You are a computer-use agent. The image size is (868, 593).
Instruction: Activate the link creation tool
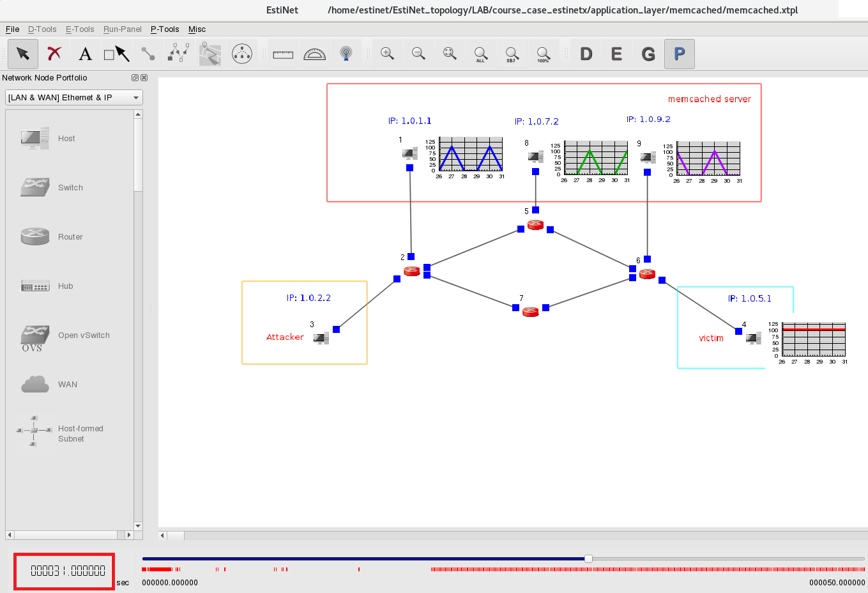[x=148, y=54]
